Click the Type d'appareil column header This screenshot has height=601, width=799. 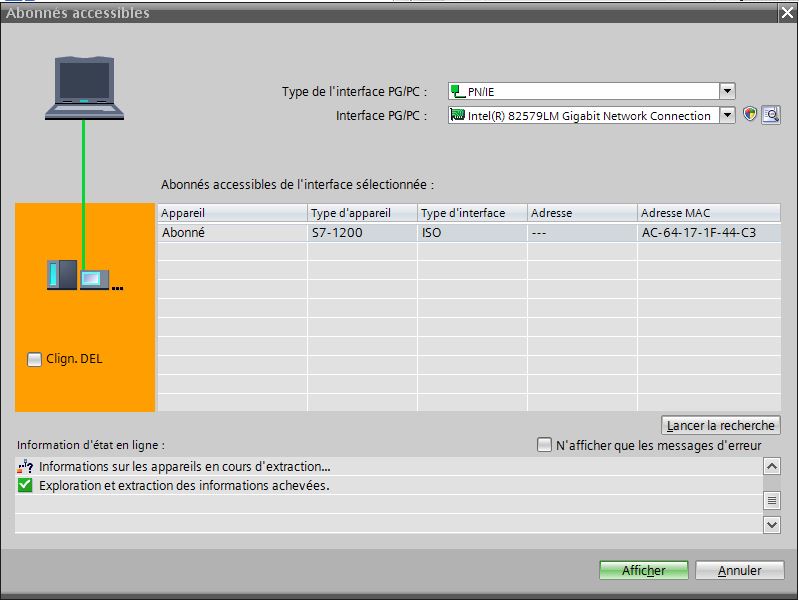[361, 213]
